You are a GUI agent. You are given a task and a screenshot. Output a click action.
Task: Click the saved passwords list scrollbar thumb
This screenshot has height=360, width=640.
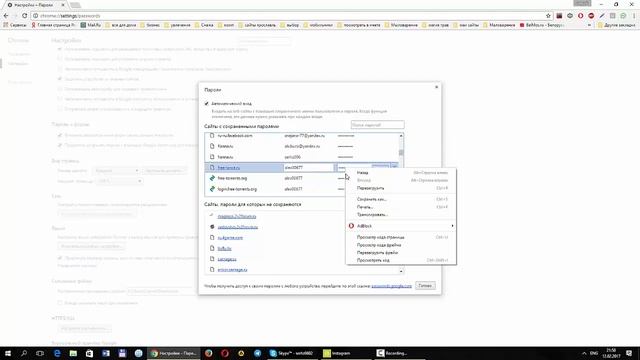click(401, 153)
